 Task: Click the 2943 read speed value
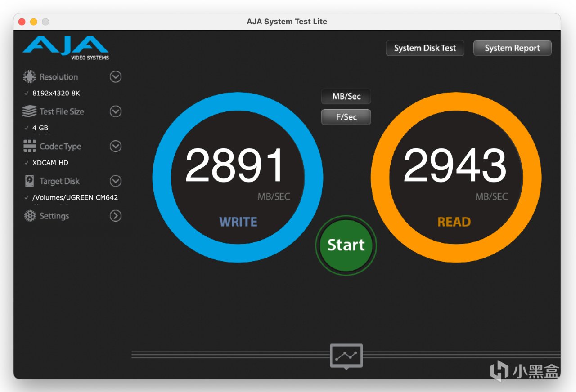[x=455, y=165]
